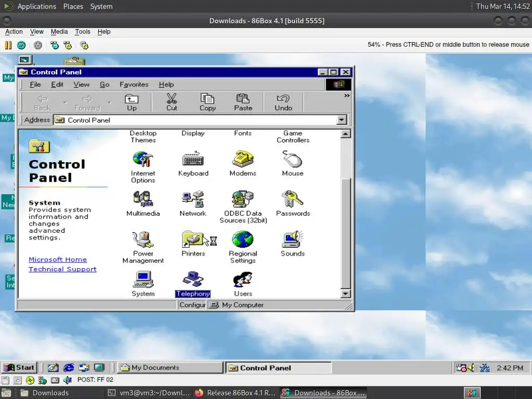Click the Undo toolbar button
This screenshot has width=532, height=399.
coord(283,102)
